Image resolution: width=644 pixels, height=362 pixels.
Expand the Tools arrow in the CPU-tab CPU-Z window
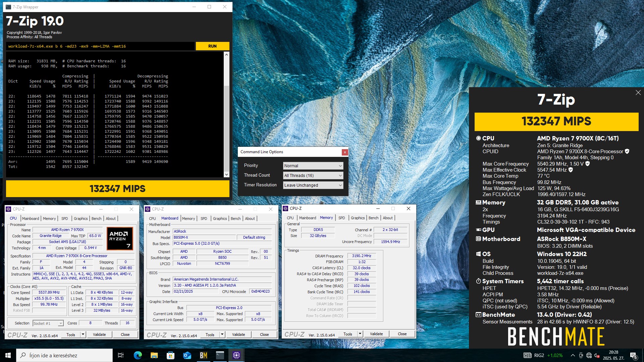point(83,335)
